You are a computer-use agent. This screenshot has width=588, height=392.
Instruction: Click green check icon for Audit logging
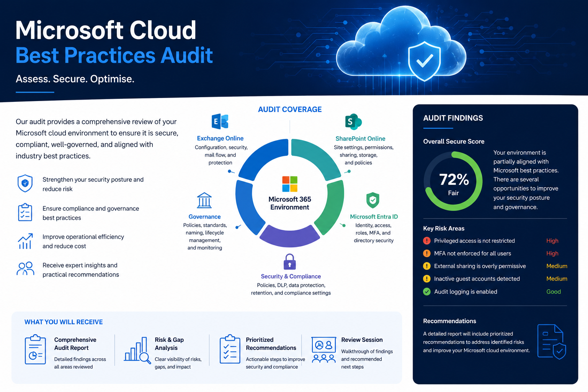click(x=427, y=292)
